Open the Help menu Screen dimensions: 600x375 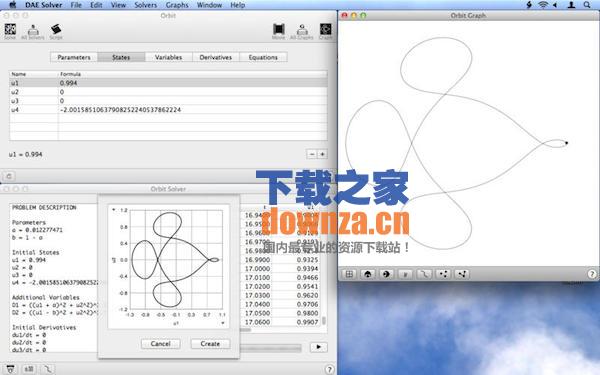238,5
